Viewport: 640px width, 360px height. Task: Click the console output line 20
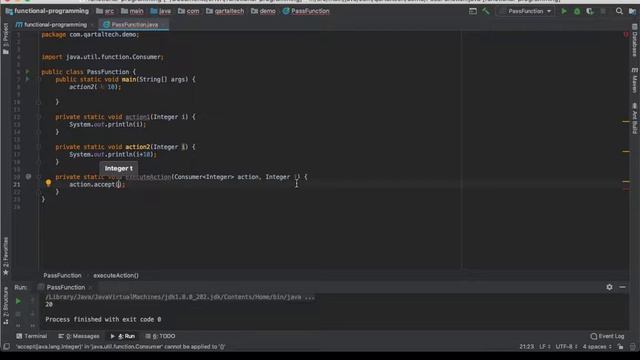49,304
